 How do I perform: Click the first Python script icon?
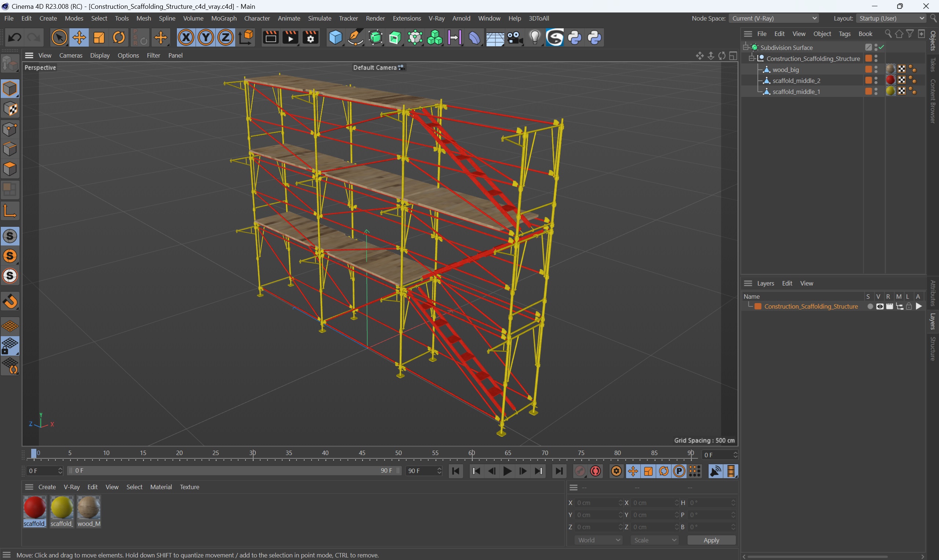(575, 38)
